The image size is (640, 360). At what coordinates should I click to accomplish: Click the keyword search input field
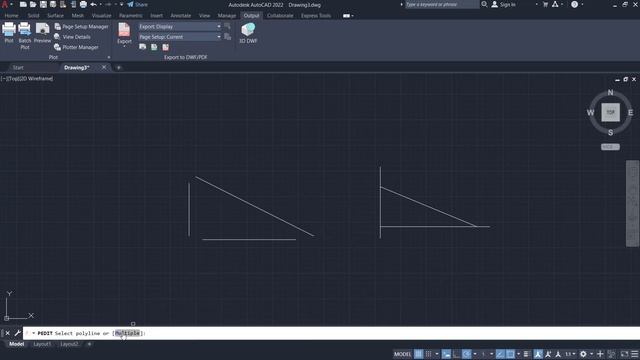442,4
